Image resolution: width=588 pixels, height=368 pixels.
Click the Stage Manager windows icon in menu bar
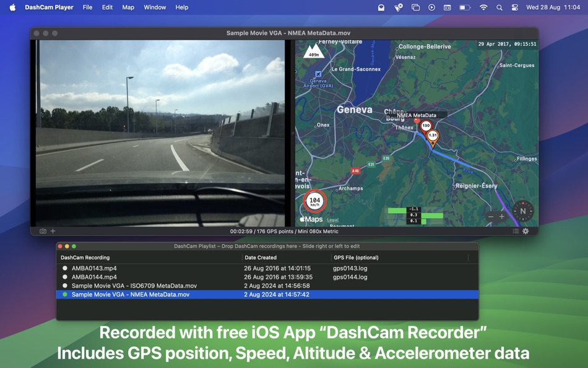point(415,7)
